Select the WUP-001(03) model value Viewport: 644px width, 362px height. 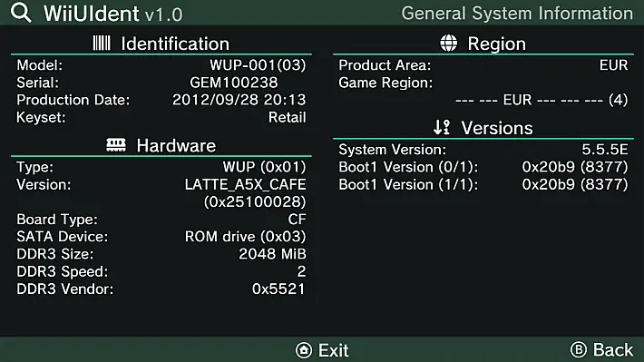[x=258, y=65]
